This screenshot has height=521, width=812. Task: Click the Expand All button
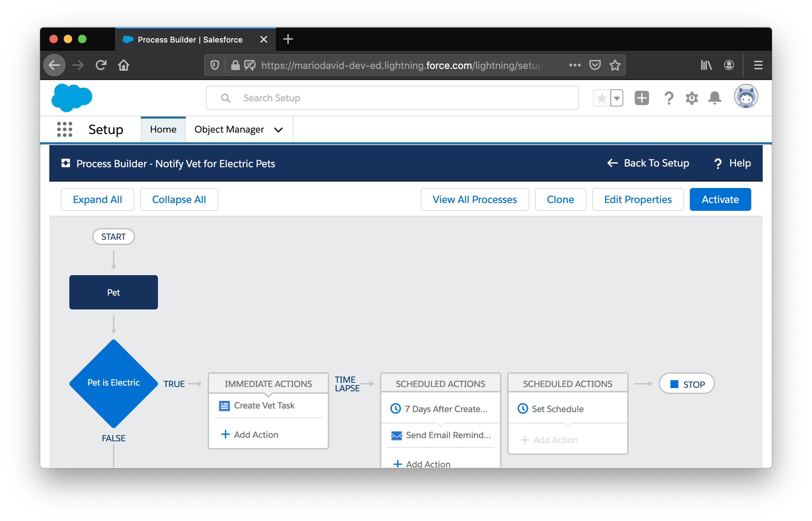98,199
